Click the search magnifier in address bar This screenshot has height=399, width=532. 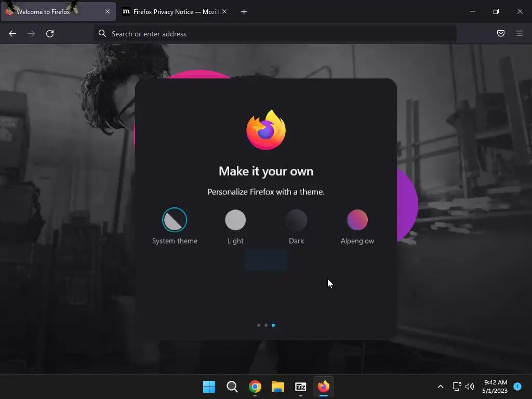tap(102, 33)
